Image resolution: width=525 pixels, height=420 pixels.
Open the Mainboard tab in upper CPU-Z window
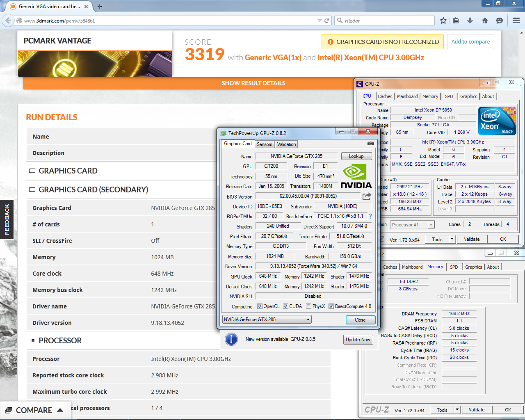click(x=407, y=96)
